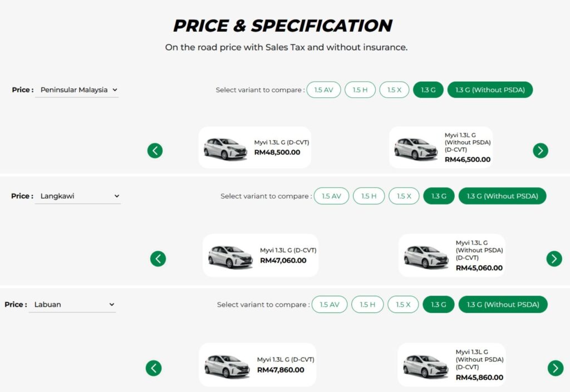Open the Labuan price region dropdown
The image size is (570, 392).
click(72, 304)
